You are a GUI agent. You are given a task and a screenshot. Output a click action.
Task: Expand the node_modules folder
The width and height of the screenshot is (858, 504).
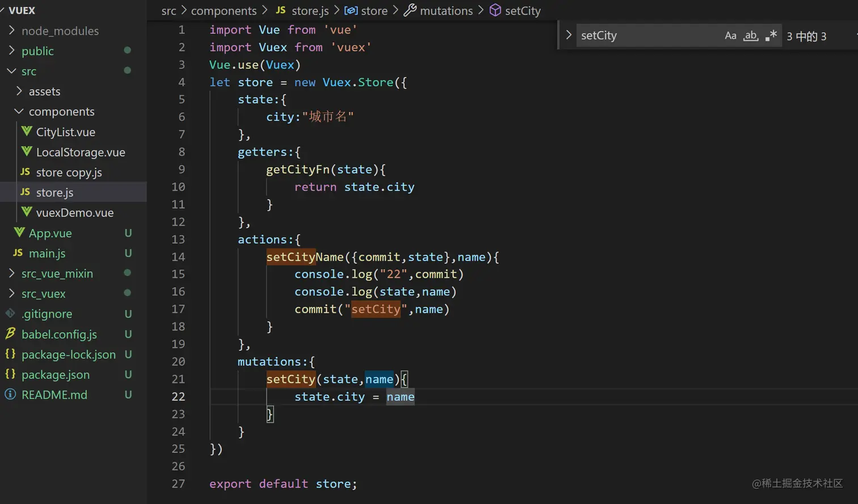point(11,30)
